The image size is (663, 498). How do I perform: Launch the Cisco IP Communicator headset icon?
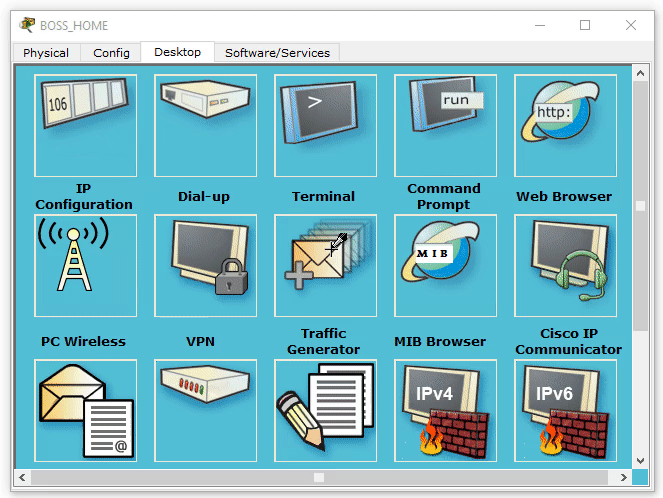(x=565, y=265)
